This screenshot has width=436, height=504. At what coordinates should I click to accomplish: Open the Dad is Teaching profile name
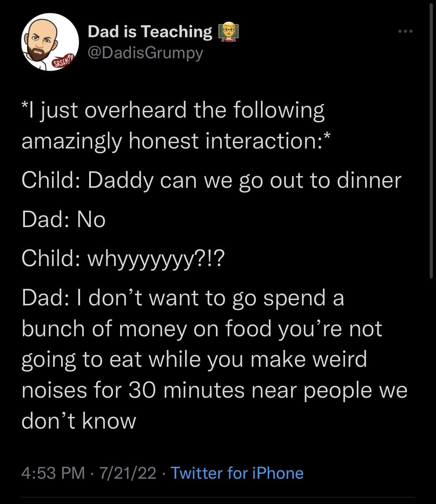pos(150,32)
